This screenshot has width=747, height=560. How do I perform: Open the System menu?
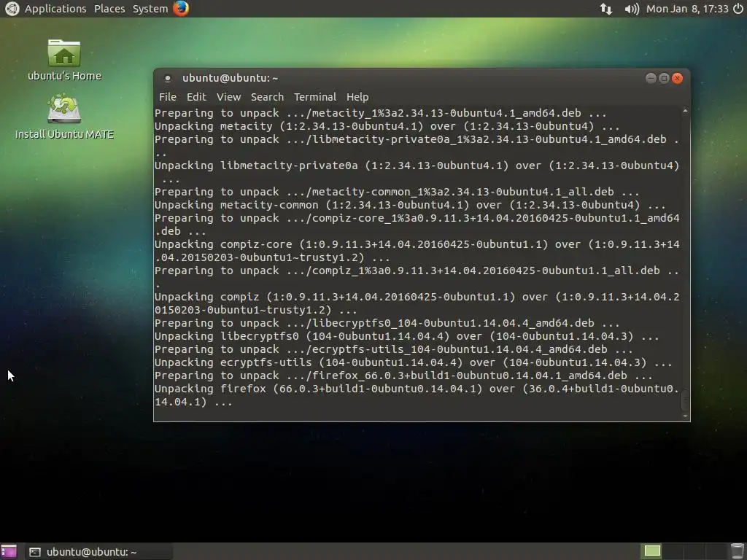tap(150, 9)
